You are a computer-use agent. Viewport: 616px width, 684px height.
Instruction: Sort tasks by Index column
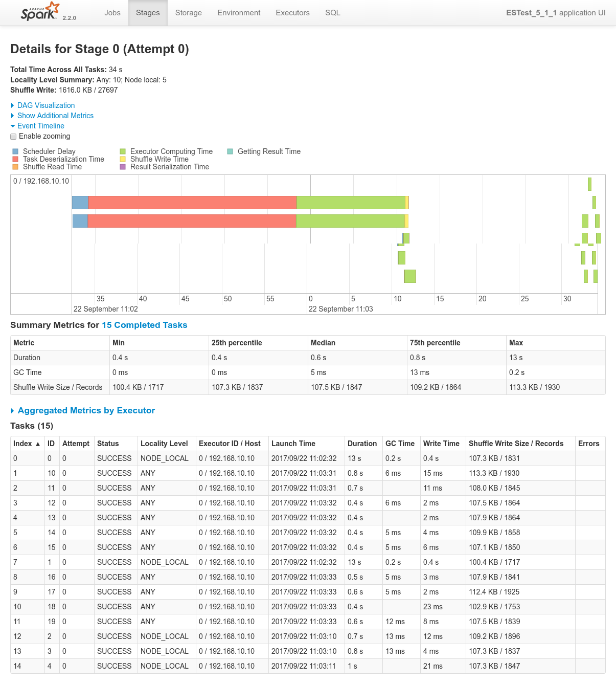pos(27,444)
